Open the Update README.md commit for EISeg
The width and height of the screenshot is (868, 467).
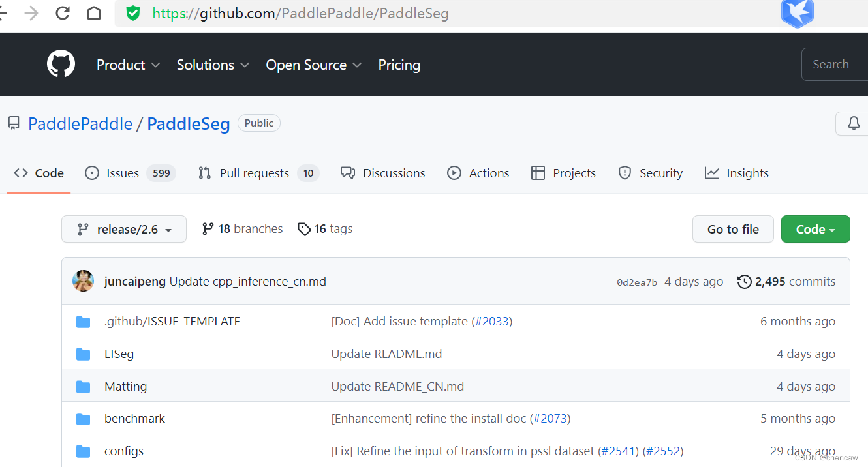(x=386, y=354)
